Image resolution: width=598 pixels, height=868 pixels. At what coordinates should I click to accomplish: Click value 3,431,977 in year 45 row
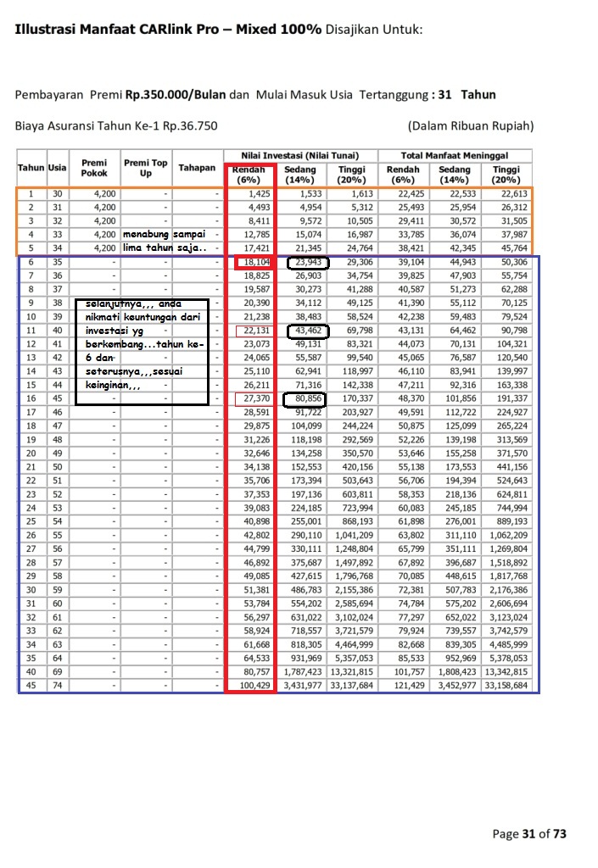(303, 685)
